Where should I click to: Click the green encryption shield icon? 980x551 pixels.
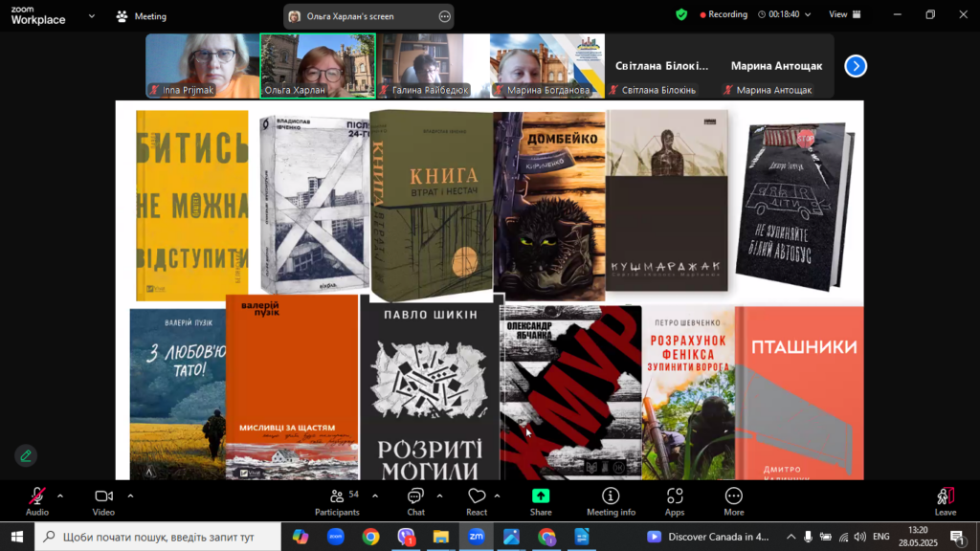pyautogui.click(x=681, y=14)
